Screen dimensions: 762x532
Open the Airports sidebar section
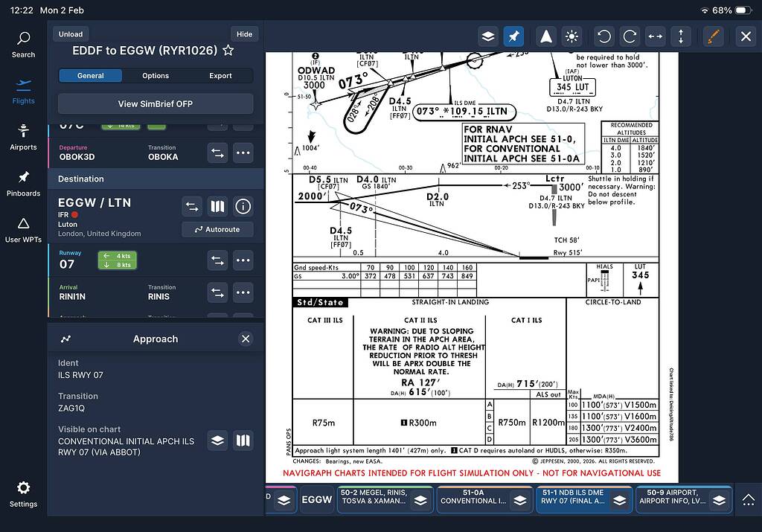(23, 138)
